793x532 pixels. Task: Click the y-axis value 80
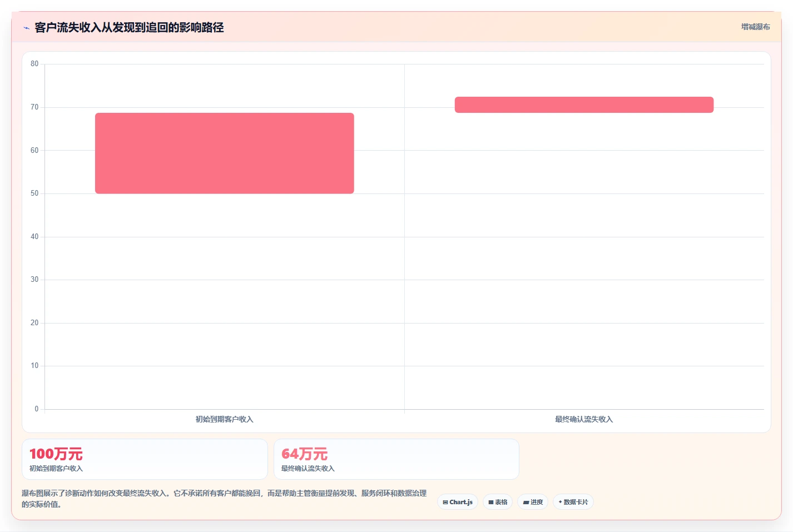[34, 64]
